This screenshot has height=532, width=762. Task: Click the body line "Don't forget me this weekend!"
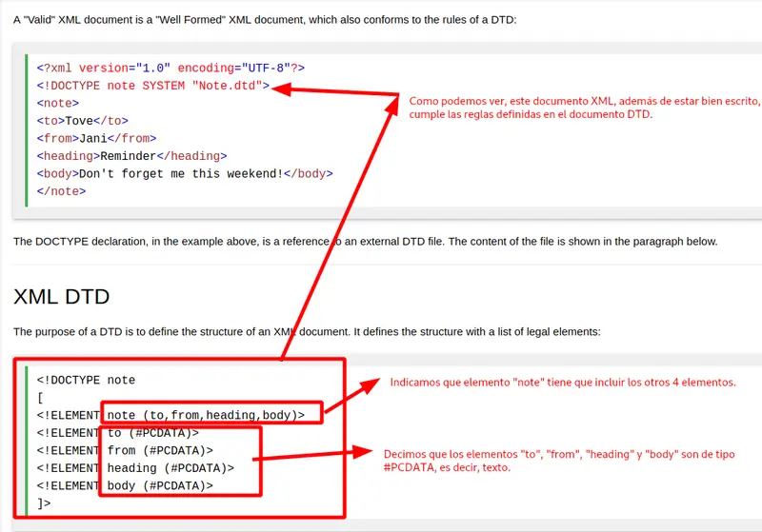click(x=185, y=174)
